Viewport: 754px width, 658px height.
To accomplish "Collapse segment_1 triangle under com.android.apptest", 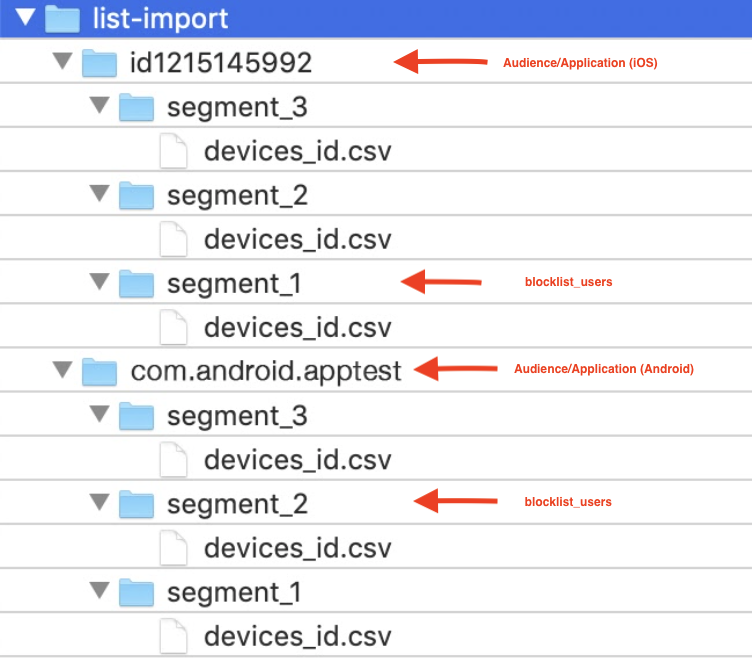I will tap(100, 590).
